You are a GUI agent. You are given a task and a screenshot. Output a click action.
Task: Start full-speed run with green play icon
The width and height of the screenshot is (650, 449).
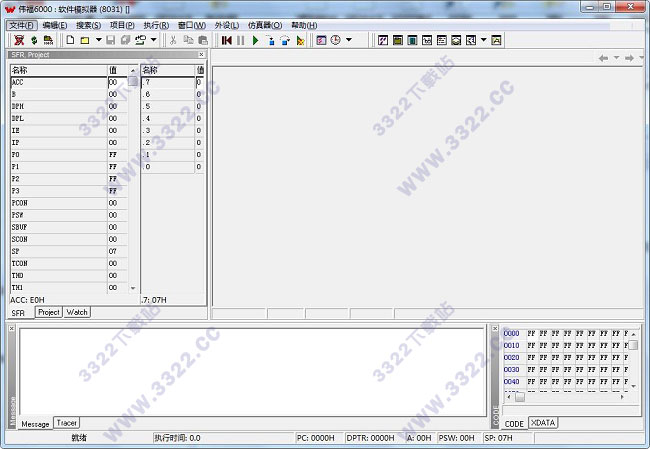coord(255,40)
